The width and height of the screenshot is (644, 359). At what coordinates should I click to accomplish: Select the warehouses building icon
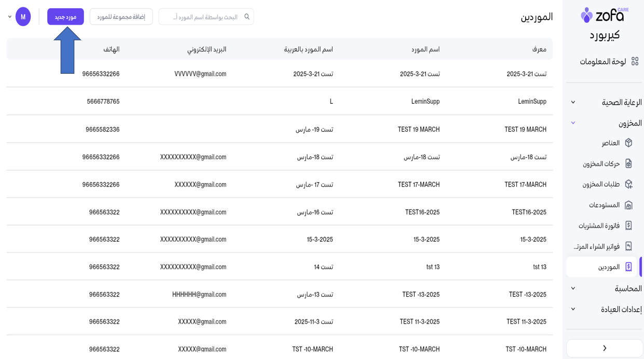(x=628, y=205)
